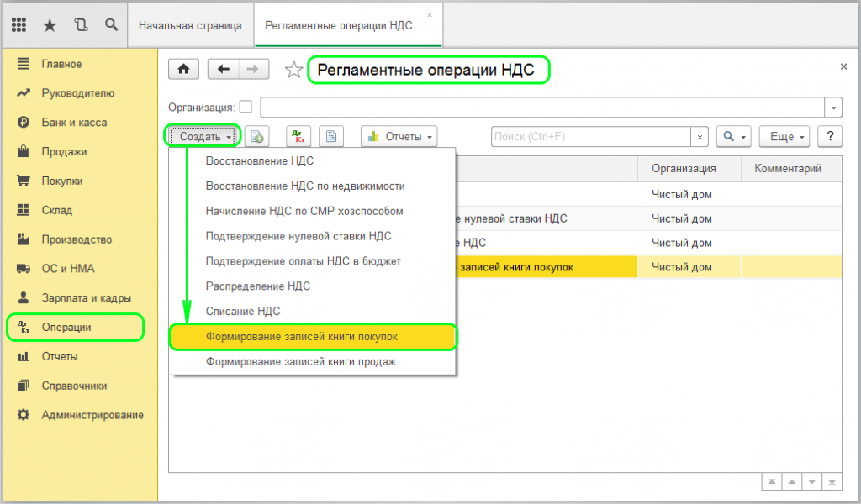The width and height of the screenshot is (861, 504).
Task: Navigate back with left arrow button
Action: click(223, 70)
